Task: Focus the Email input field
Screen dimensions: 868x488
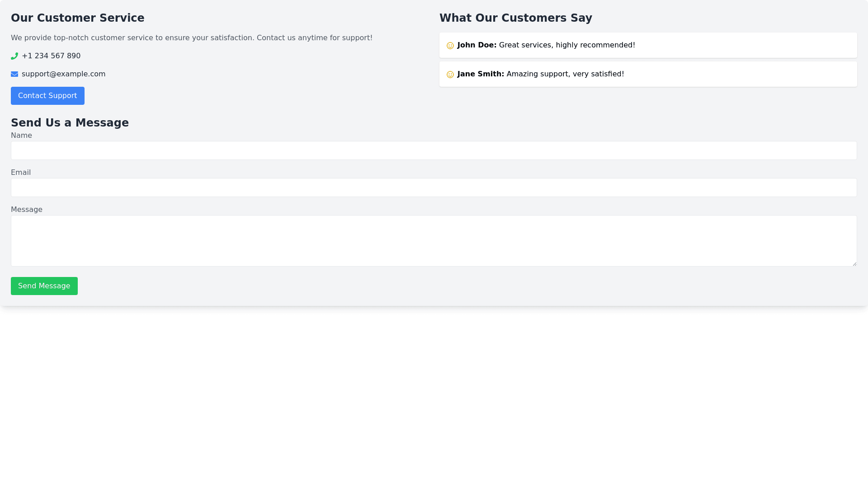Action: click(x=434, y=188)
